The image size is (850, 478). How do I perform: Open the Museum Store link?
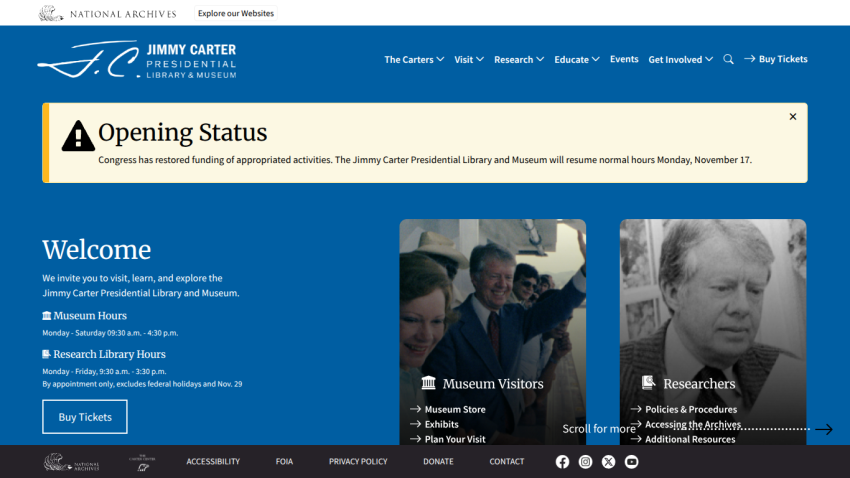448,409
